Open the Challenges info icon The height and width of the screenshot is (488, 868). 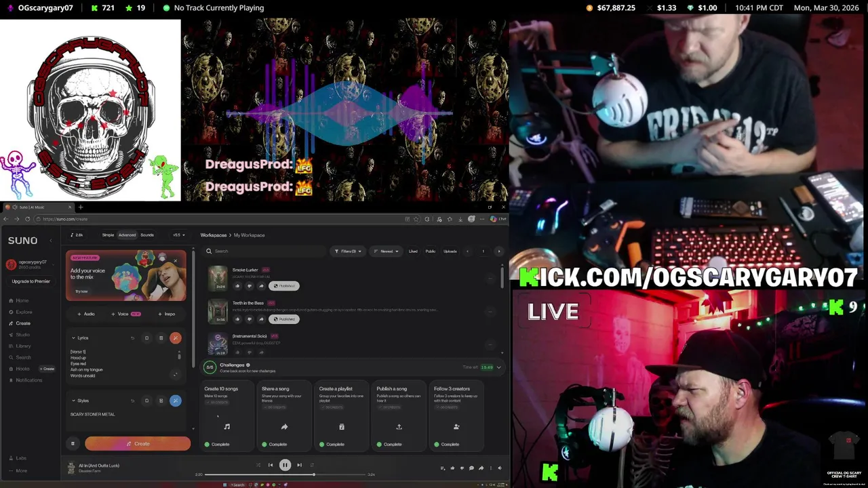point(248,365)
